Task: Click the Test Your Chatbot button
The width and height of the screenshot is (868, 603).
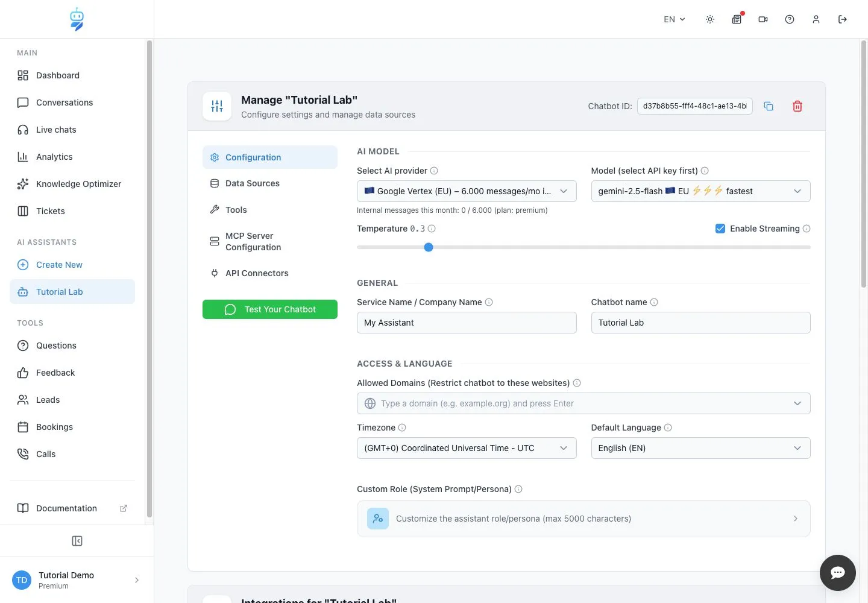Action: (270, 309)
